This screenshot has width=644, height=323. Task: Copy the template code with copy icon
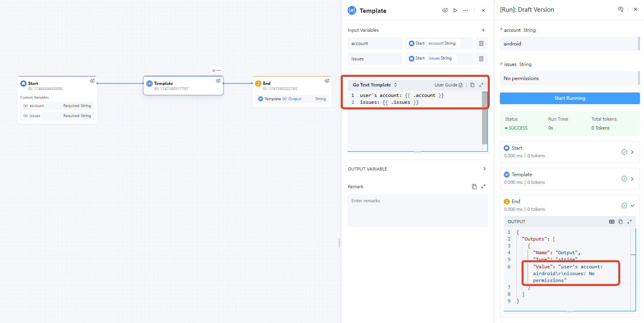click(472, 85)
